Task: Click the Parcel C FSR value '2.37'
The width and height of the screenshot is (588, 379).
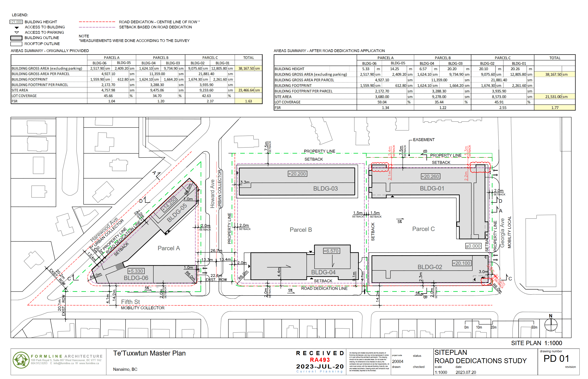Action: (210, 101)
